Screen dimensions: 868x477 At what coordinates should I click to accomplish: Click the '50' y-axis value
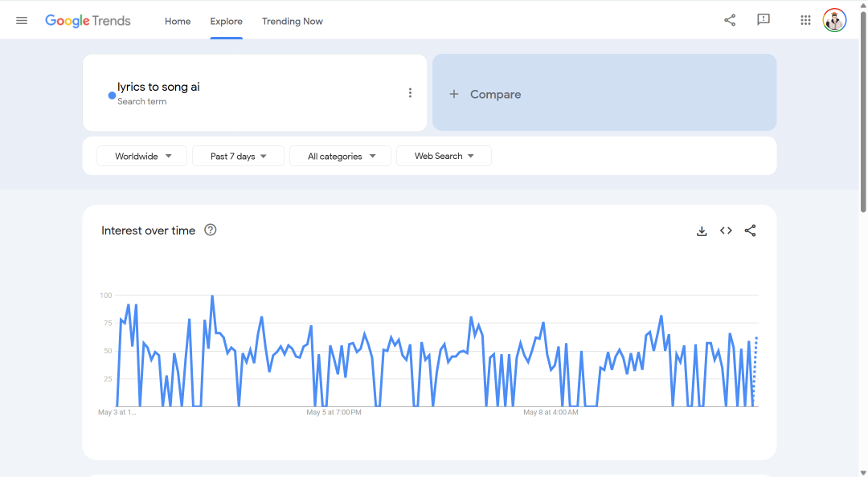tap(108, 351)
